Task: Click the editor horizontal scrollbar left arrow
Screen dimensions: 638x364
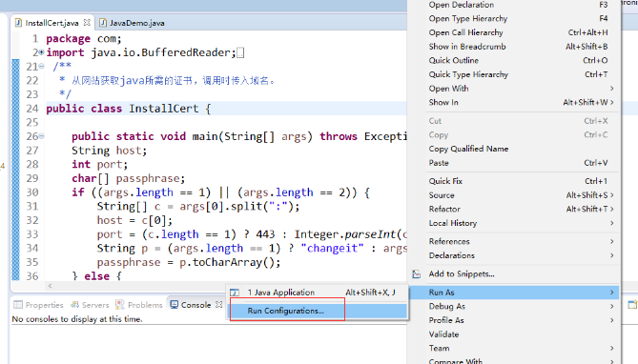Action: point(50,286)
